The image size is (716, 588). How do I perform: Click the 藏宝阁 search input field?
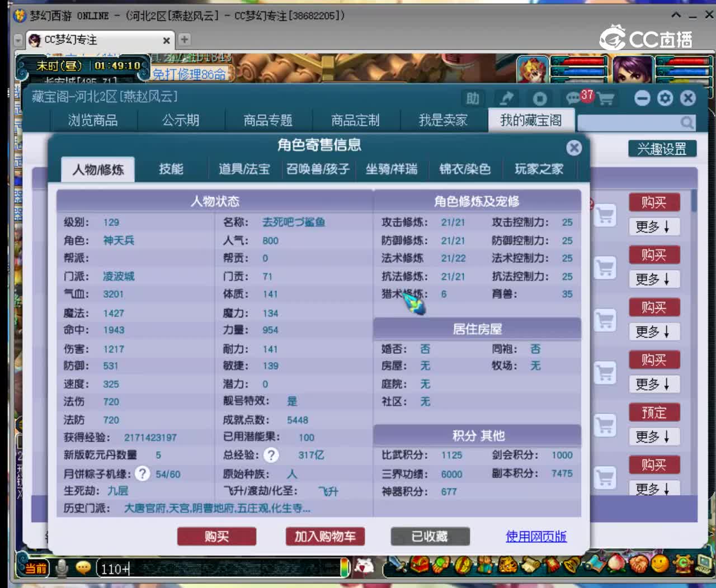point(629,122)
